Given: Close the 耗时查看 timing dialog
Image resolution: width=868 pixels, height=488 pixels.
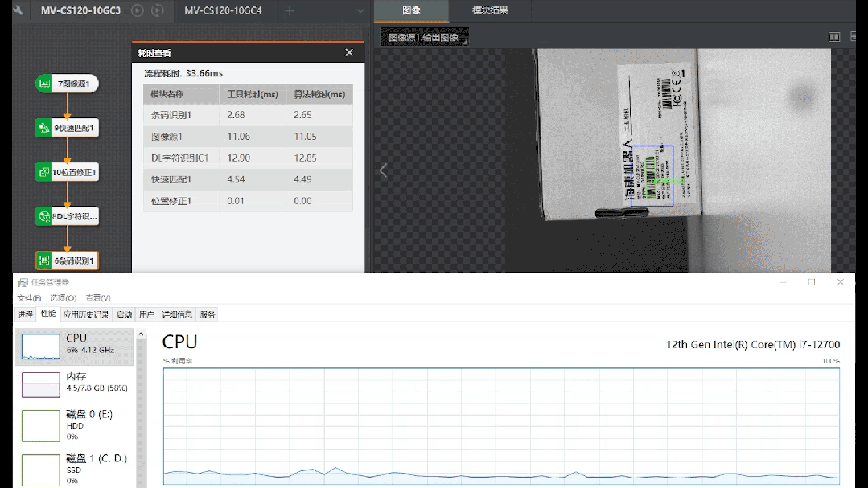Looking at the screenshot, I should click(x=348, y=52).
